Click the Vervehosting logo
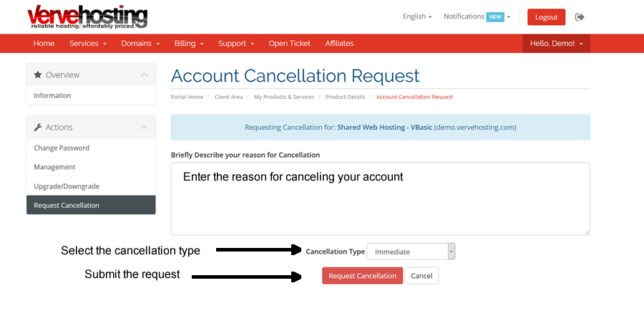 [87, 17]
